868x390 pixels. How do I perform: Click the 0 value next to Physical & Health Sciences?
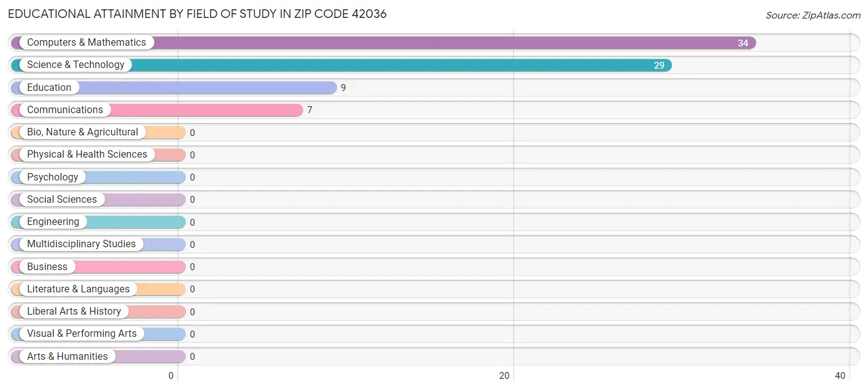(x=193, y=155)
